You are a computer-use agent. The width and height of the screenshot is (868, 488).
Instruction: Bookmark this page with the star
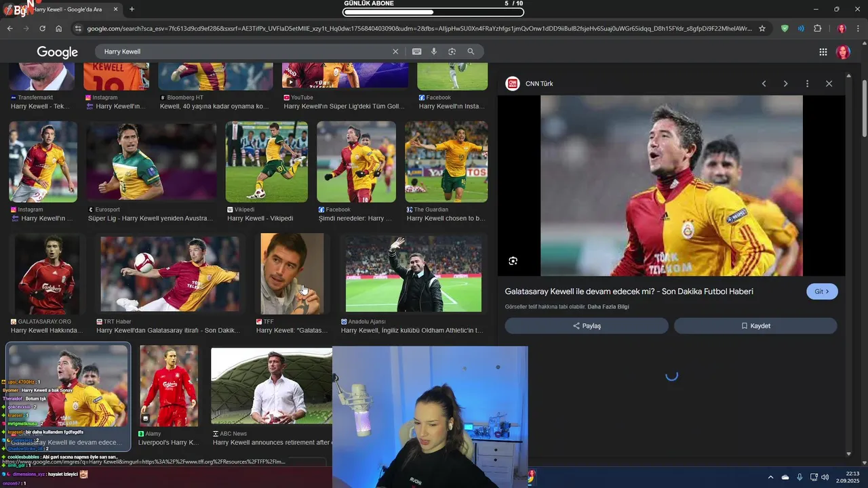pos(762,28)
